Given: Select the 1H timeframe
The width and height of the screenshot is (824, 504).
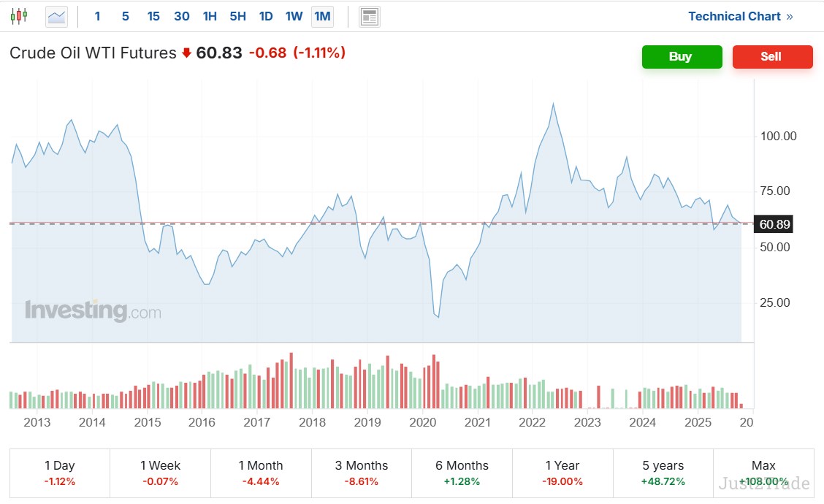Looking at the screenshot, I should point(210,16).
